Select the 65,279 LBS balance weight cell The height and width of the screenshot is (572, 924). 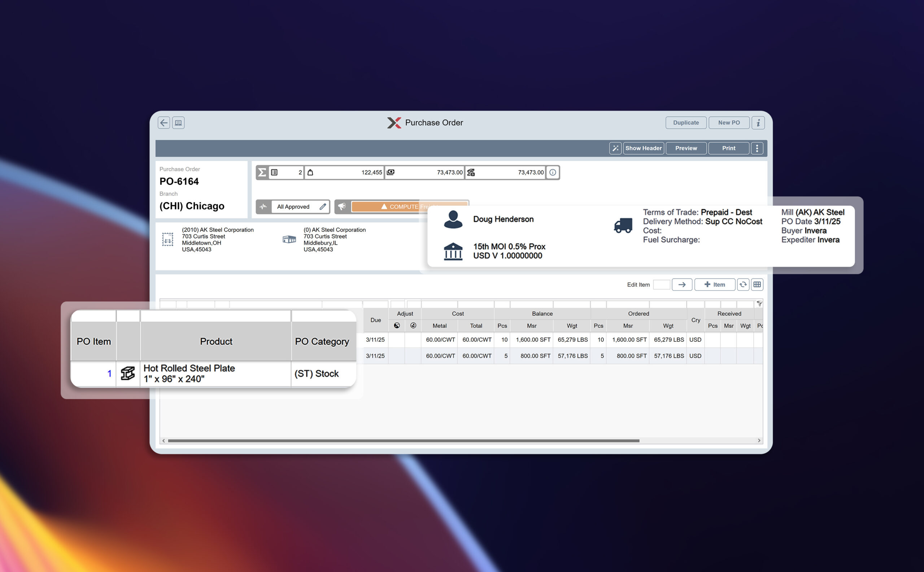pos(572,340)
